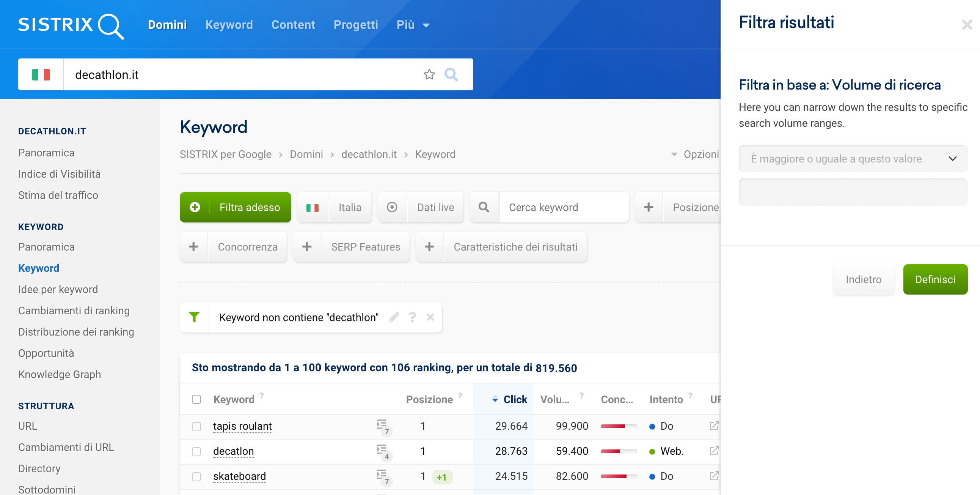Click the Filtra adesso plus icon
This screenshot has width=980, height=495.
coord(195,207)
